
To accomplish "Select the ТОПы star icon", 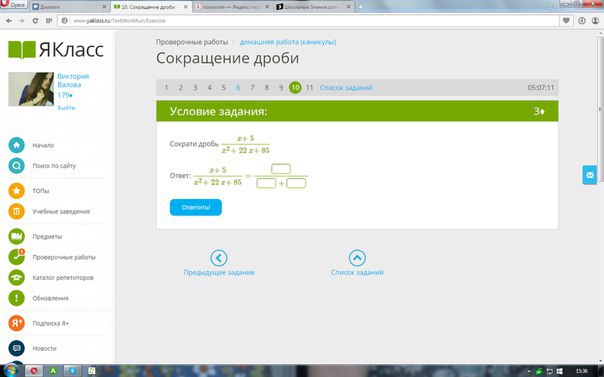I will [17, 191].
